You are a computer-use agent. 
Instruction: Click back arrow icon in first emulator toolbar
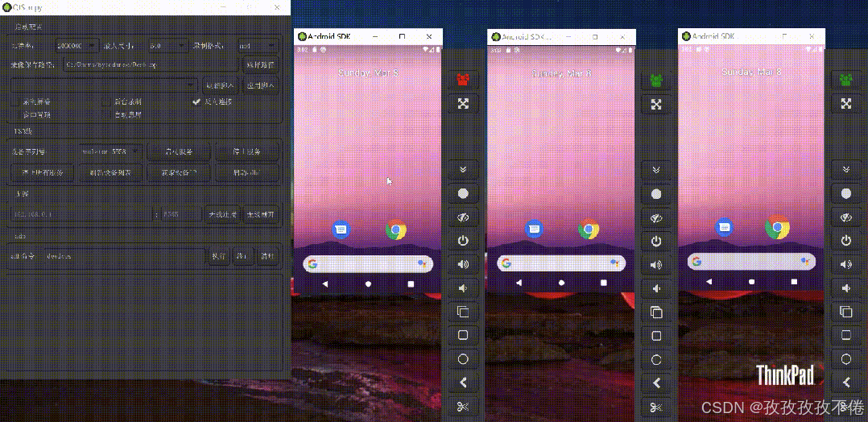(x=463, y=383)
